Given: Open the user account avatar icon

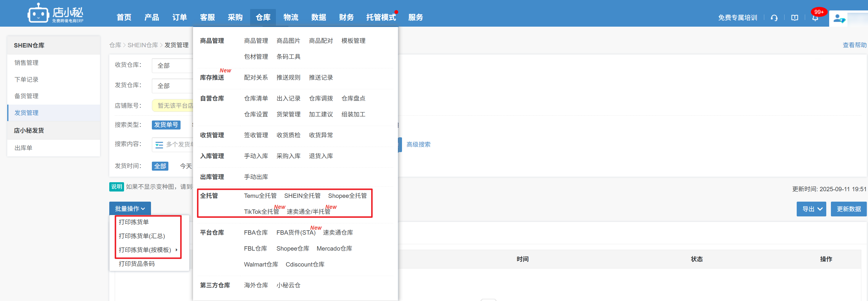Looking at the screenshot, I should pyautogui.click(x=838, y=19).
